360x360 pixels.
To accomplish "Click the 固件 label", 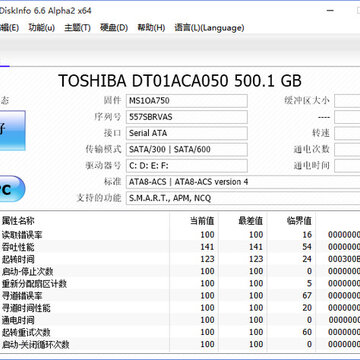I will pyautogui.click(x=113, y=100).
